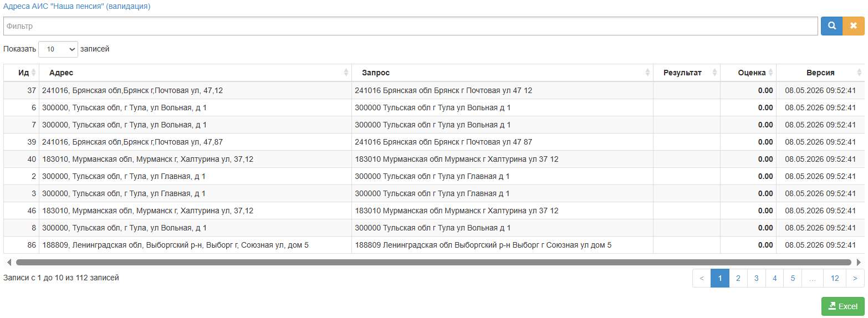Click the blue magnifier search button
Viewport: 868px width, 318px height.
831,26
